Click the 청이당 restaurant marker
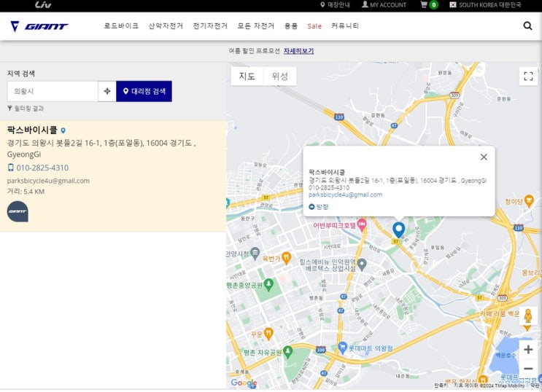 (529, 200)
